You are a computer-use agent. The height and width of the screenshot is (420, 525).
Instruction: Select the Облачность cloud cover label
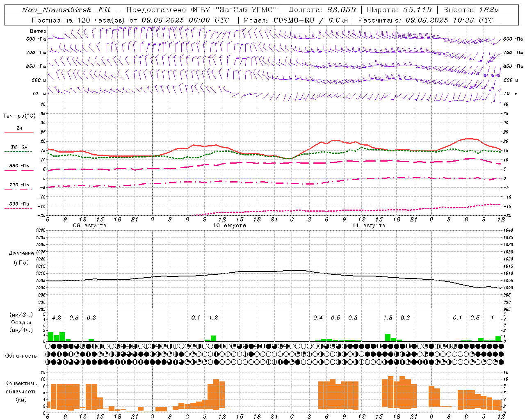[x=21, y=356]
